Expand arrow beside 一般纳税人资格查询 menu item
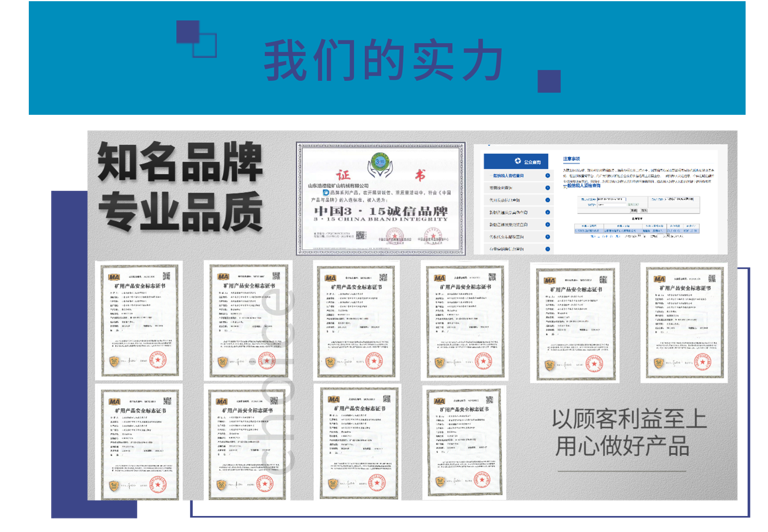Screen dimensions: 768x532 (x=548, y=176)
